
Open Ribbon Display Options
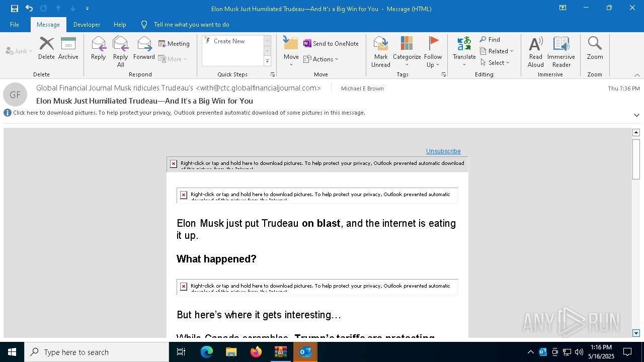[x=563, y=8]
